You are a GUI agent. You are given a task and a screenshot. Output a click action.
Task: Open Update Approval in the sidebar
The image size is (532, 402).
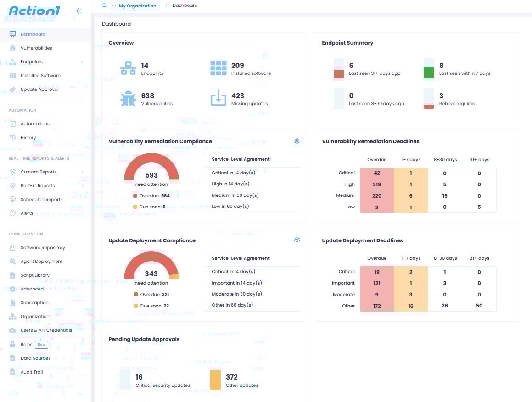click(x=39, y=89)
